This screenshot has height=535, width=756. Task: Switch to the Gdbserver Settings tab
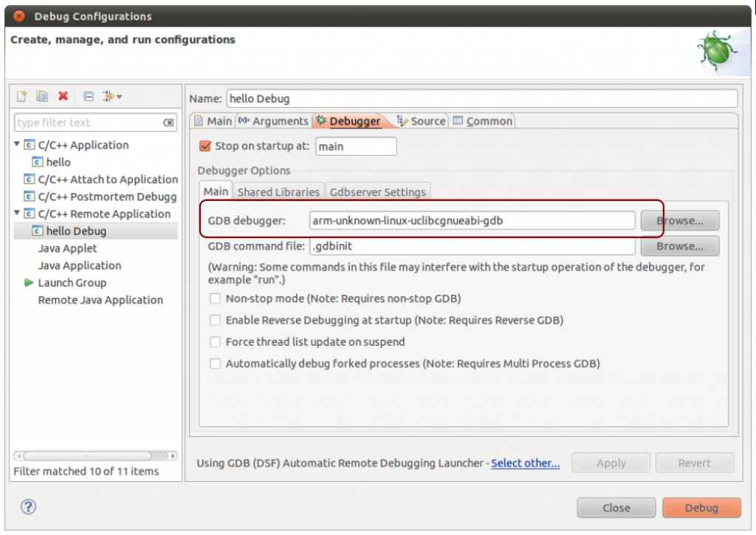[377, 191]
